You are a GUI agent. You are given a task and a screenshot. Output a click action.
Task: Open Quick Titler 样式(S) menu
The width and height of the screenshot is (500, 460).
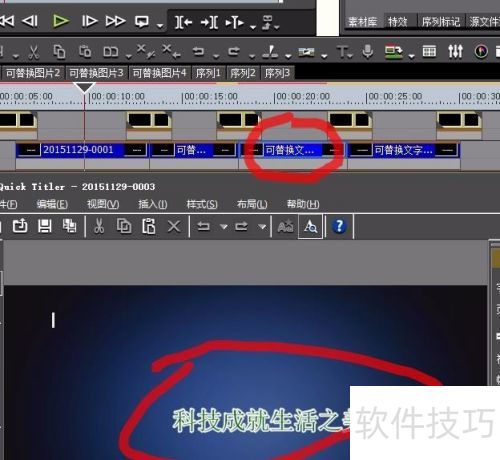pyautogui.click(x=202, y=204)
